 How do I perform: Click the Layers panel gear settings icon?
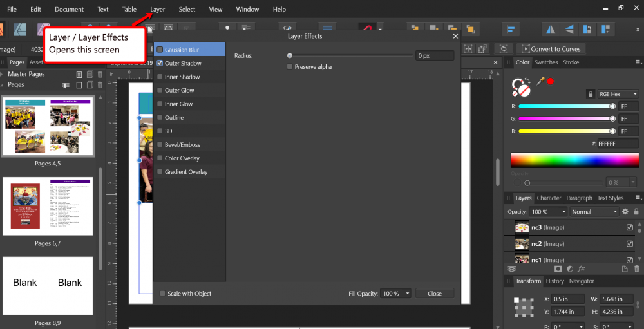click(625, 212)
